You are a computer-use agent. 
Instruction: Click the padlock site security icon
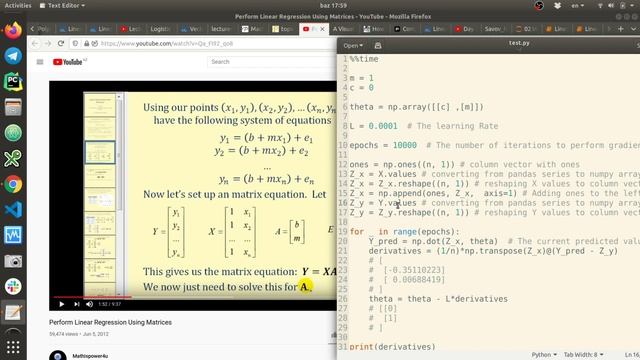87,43
